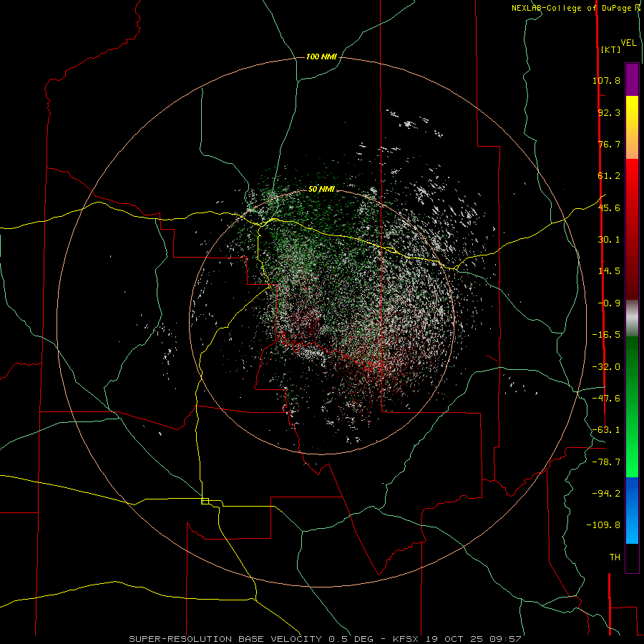Image resolution: width=644 pixels, height=644 pixels.
Task: Click the -78.7 velocity scale value
Action: click(606, 462)
